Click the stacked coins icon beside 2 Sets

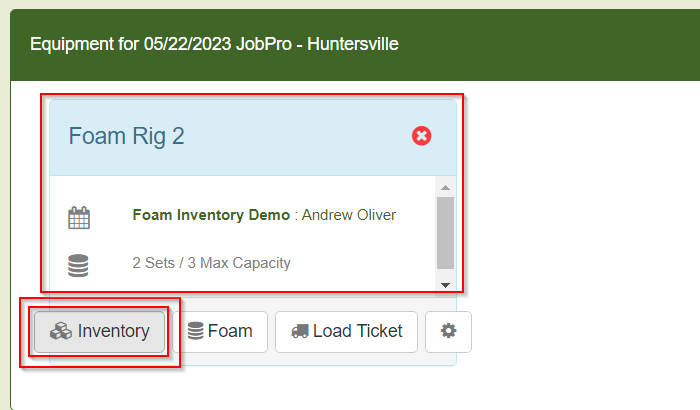(79, 264)
